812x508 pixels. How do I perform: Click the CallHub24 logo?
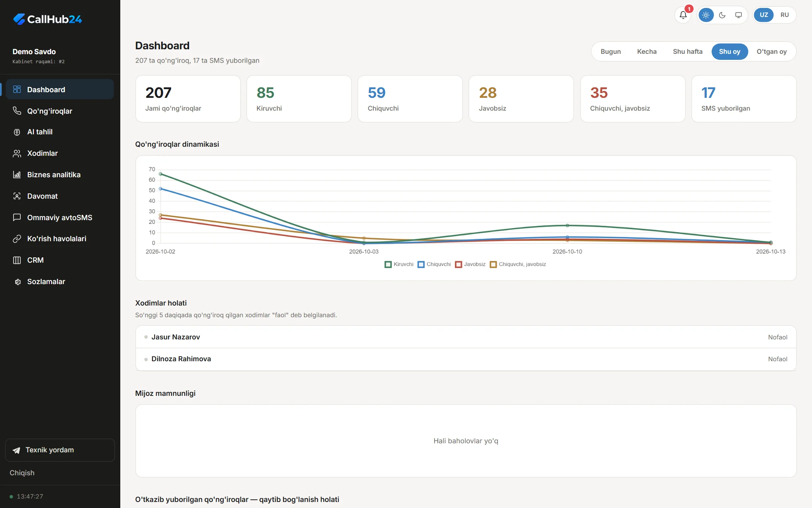pyautogui.click(x=47, y=19)
